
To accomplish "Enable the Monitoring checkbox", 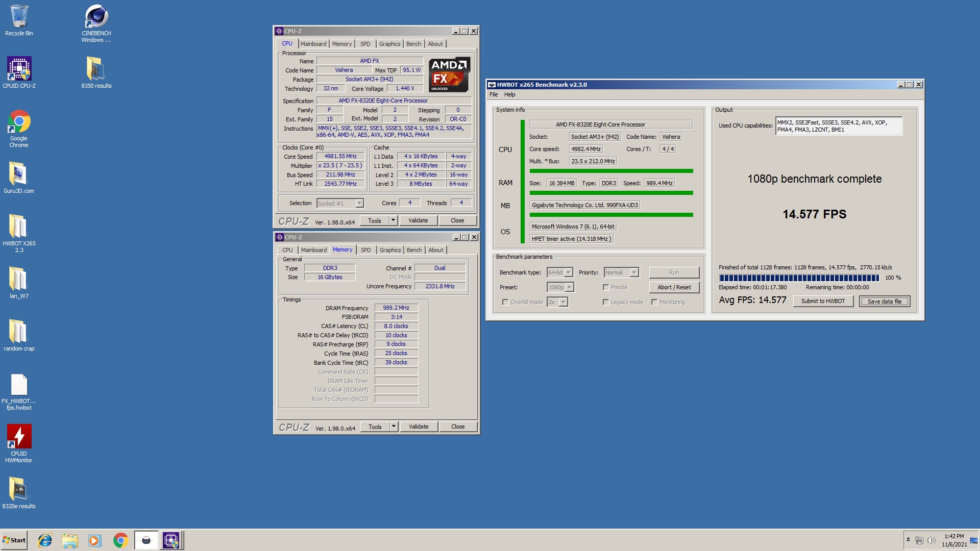I will 654,302.
